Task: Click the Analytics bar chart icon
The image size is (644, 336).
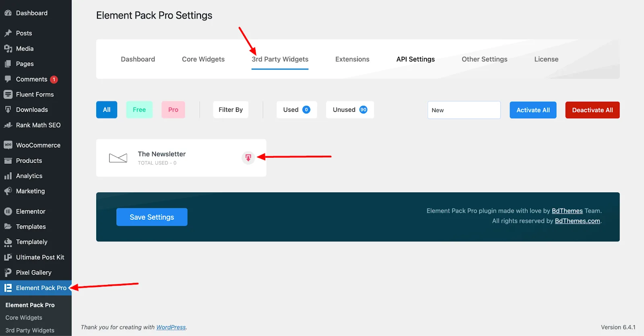Action: tap(8, 176)
